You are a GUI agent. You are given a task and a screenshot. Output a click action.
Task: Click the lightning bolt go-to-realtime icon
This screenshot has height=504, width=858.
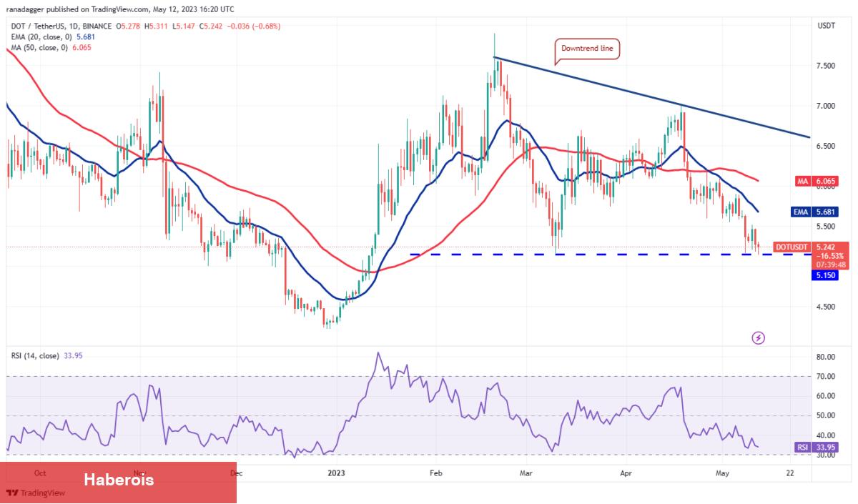point(759,337)
